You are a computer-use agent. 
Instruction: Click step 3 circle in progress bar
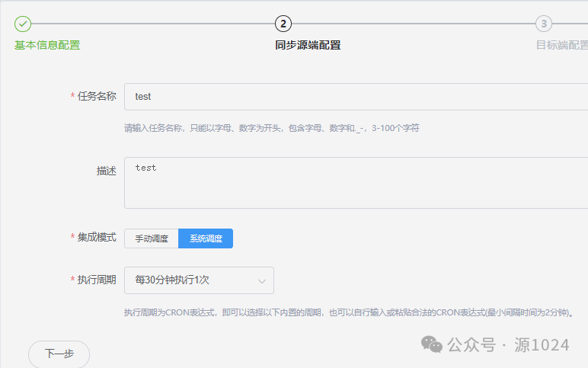point(544,24)
